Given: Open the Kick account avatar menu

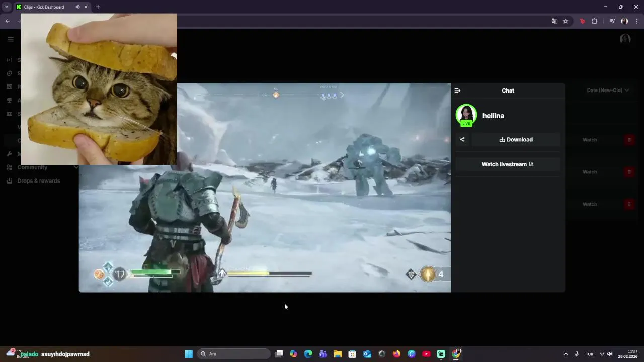Looking at the screenshot, I should pos(625,39).
